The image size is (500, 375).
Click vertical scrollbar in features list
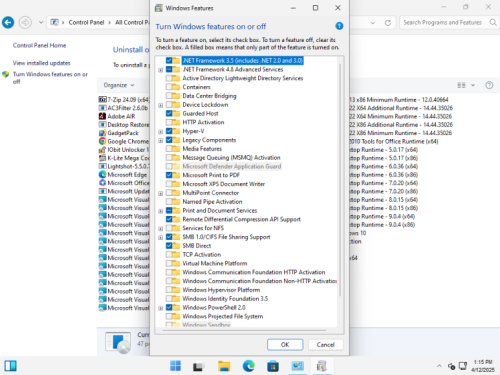point(340,180)
